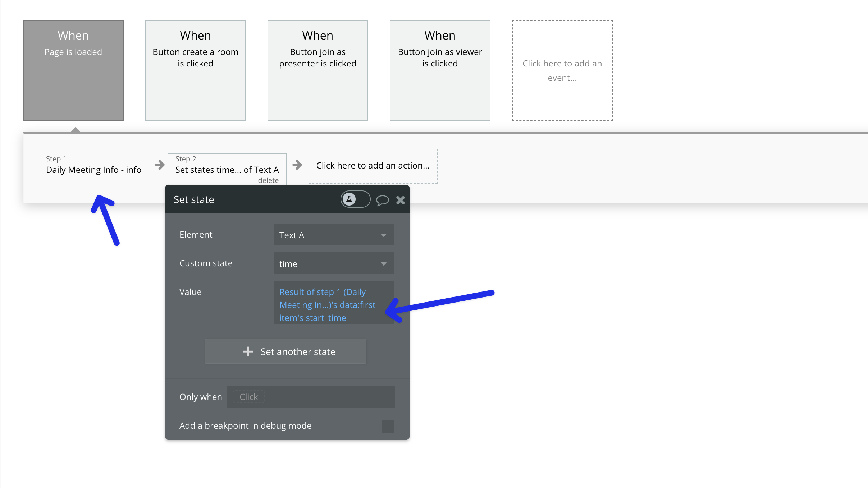Close the Set state panel
Screen dimensions: 868x488
tap(400, 200)
